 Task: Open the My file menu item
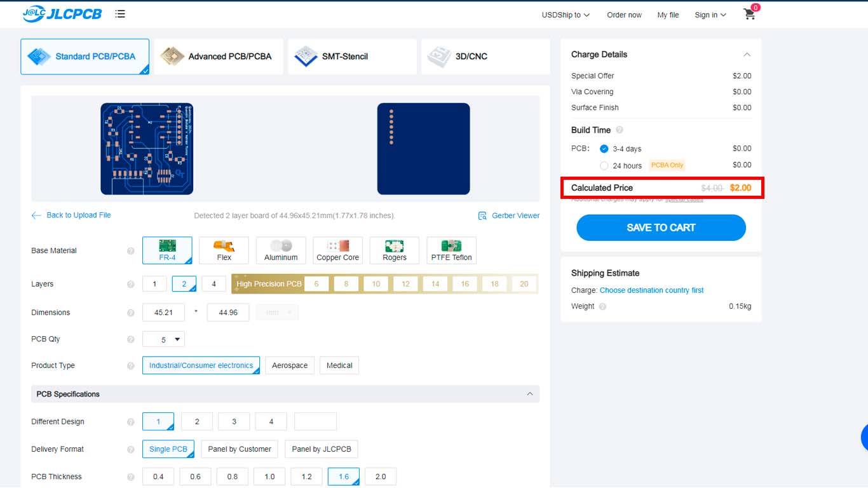pyautogui.click(x=668, y=15)
